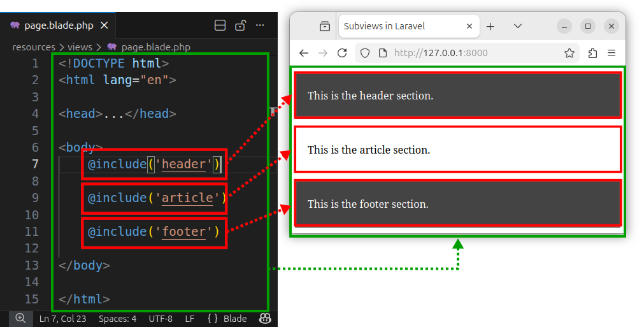Maximize the browser window
Image resolution: width=644 pixels, height=327 pixels.
pyautogui.click(x=588, y=26)
